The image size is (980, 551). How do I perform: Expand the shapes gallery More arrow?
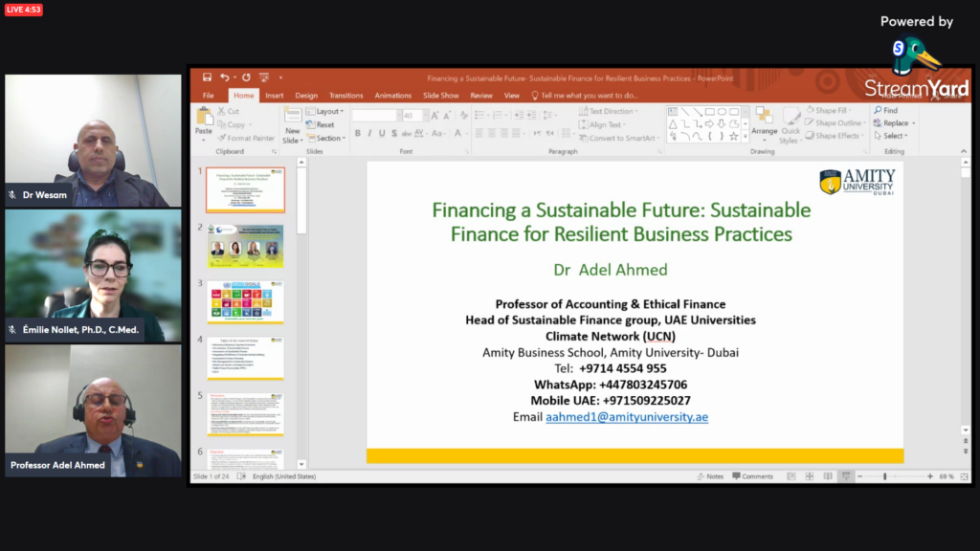click(x=745, y=136)
